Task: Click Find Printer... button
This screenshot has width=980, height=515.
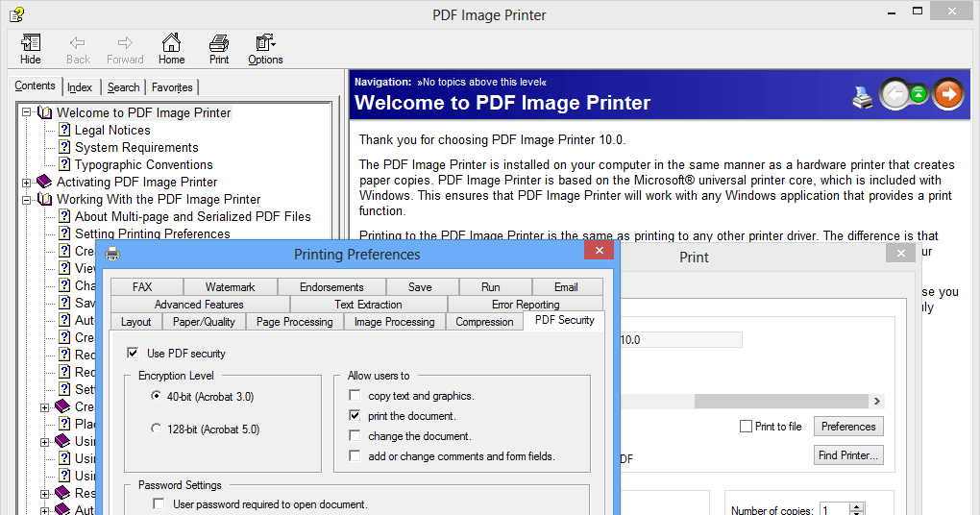Action: click(848, 455)
